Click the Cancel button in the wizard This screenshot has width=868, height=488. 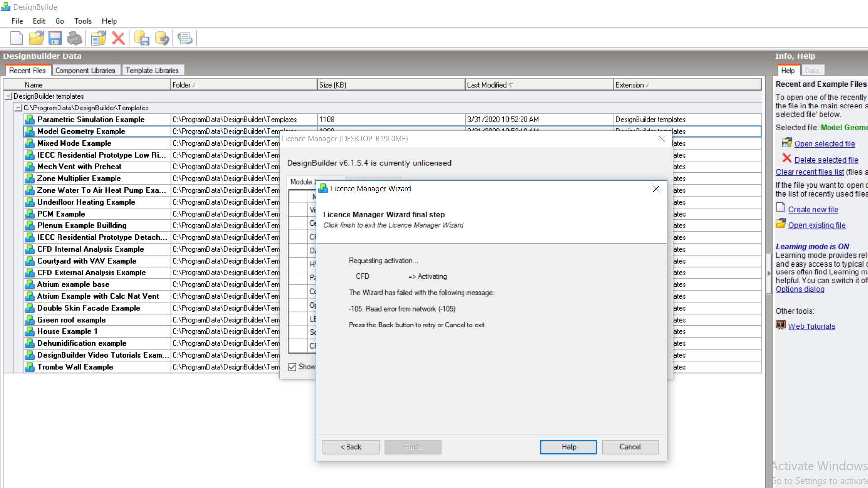630,447
